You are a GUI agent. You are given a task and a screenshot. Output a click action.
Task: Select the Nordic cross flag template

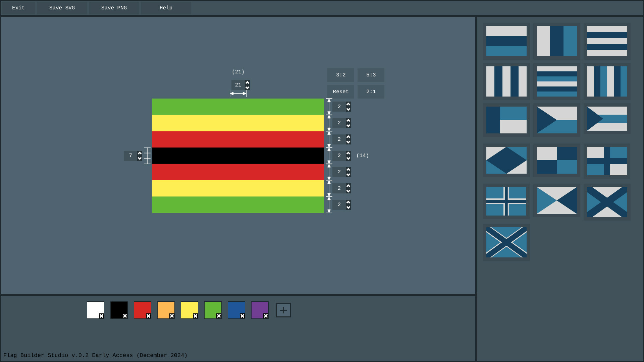[506, 201]
